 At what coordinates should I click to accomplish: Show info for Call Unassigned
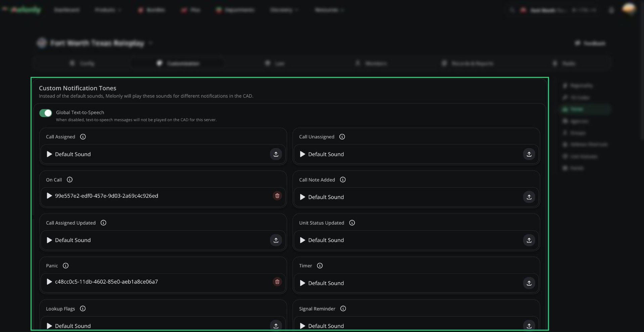point(342,137)
